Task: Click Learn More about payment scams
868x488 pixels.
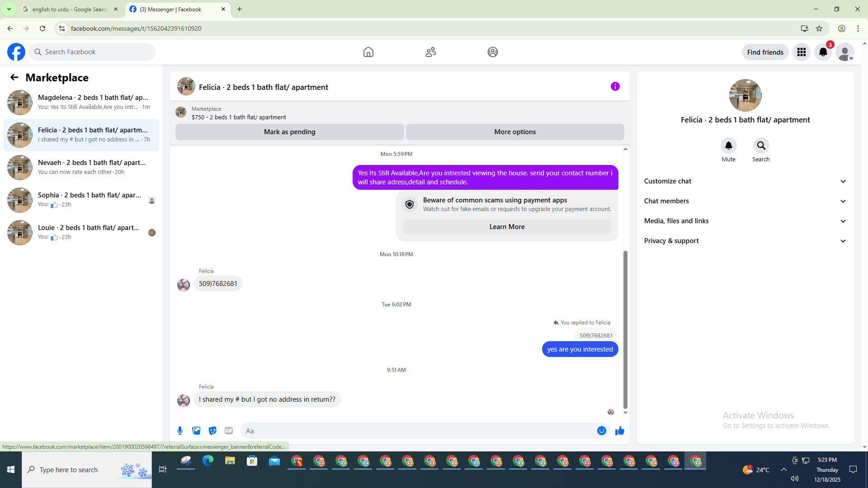Action: tap(507, 227)
